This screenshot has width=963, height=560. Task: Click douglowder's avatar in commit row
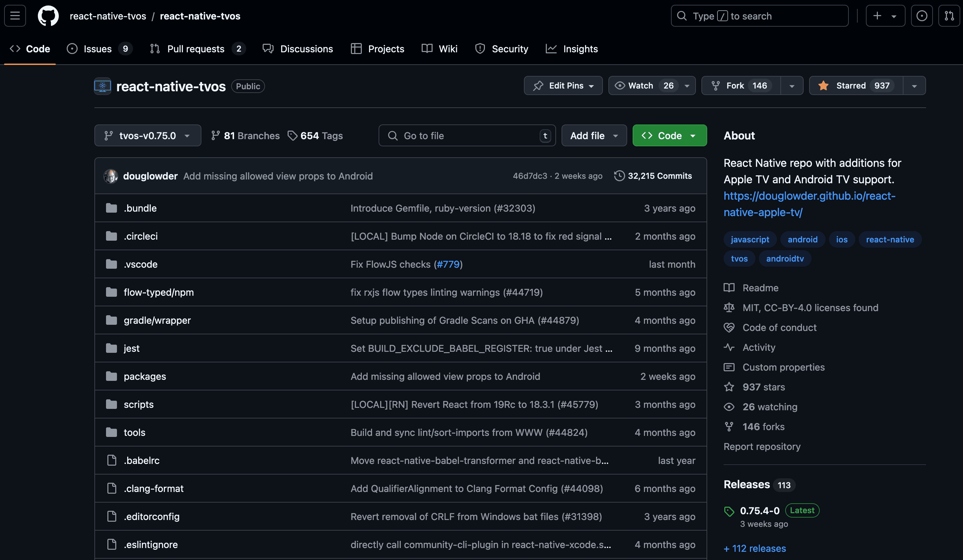111,176
